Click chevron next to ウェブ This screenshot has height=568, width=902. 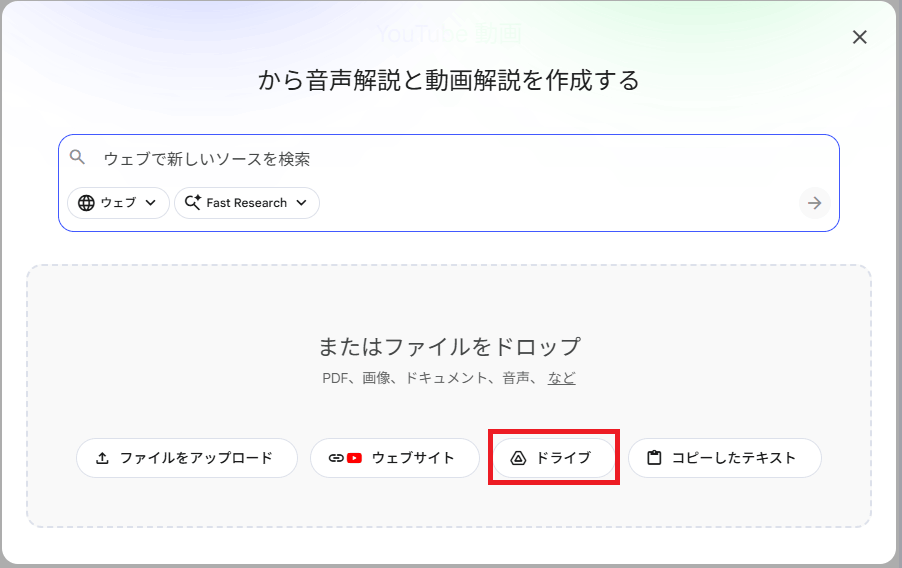pos(151,203)
